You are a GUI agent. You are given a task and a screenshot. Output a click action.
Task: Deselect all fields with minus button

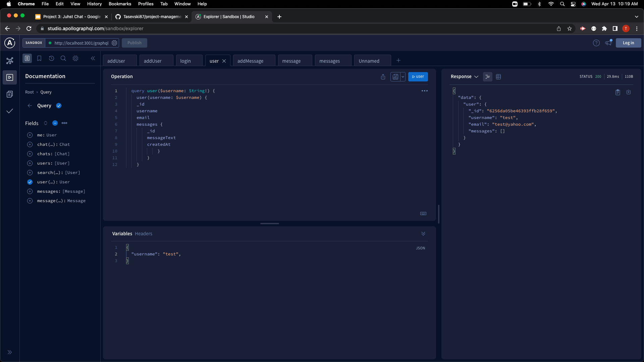[55, 123]
